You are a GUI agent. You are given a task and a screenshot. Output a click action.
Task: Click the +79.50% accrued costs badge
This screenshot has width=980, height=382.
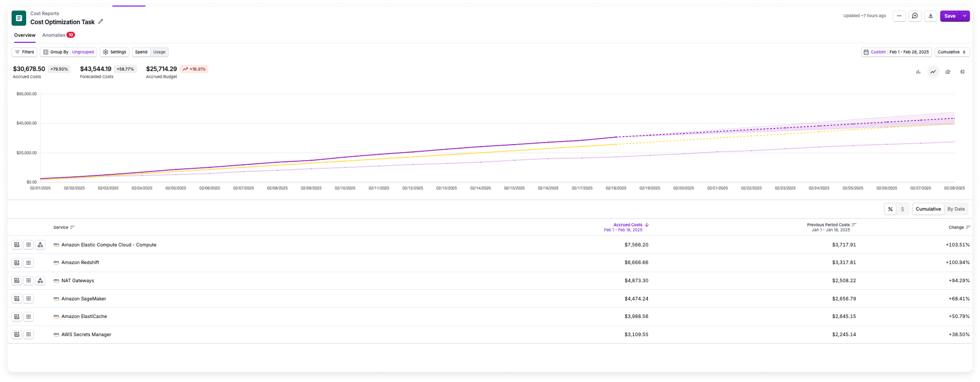[x=59, y=69]
